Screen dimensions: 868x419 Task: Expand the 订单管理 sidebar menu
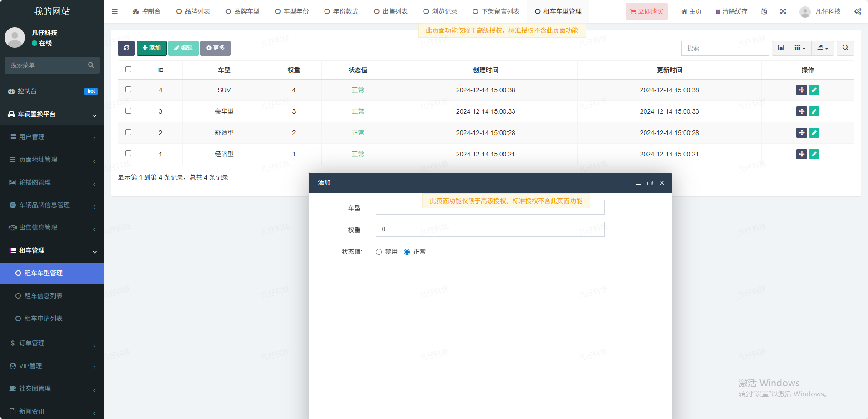point(52,343)
